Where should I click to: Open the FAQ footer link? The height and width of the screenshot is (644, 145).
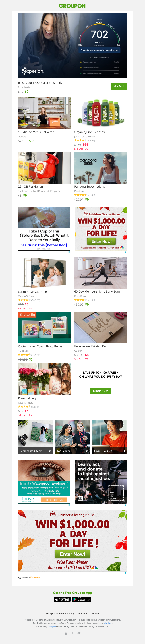point(71,613)
